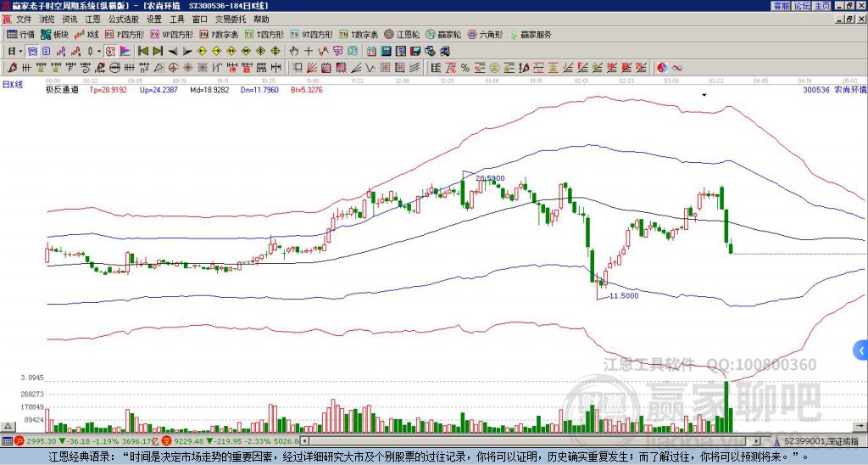Select the percent % tool
Screen dimensions: 868x465
[465, 68]
